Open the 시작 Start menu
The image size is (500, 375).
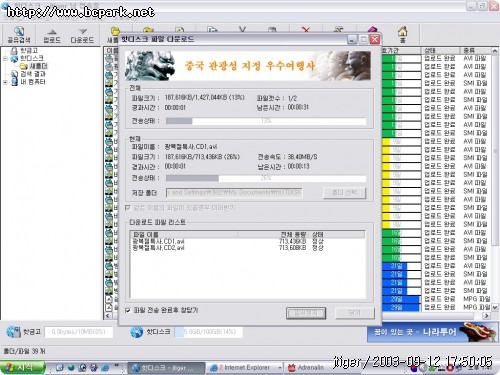[22, 368]
